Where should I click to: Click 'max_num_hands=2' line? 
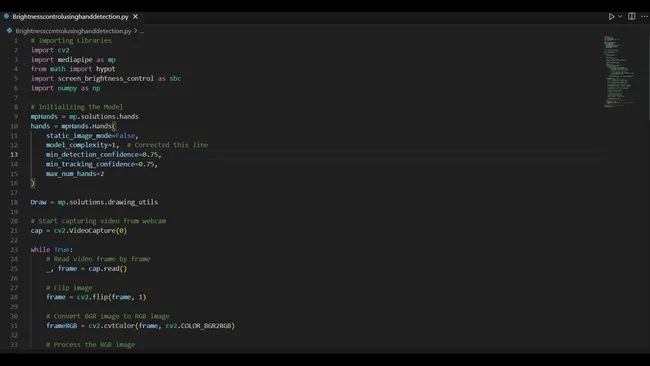(75, 174)
